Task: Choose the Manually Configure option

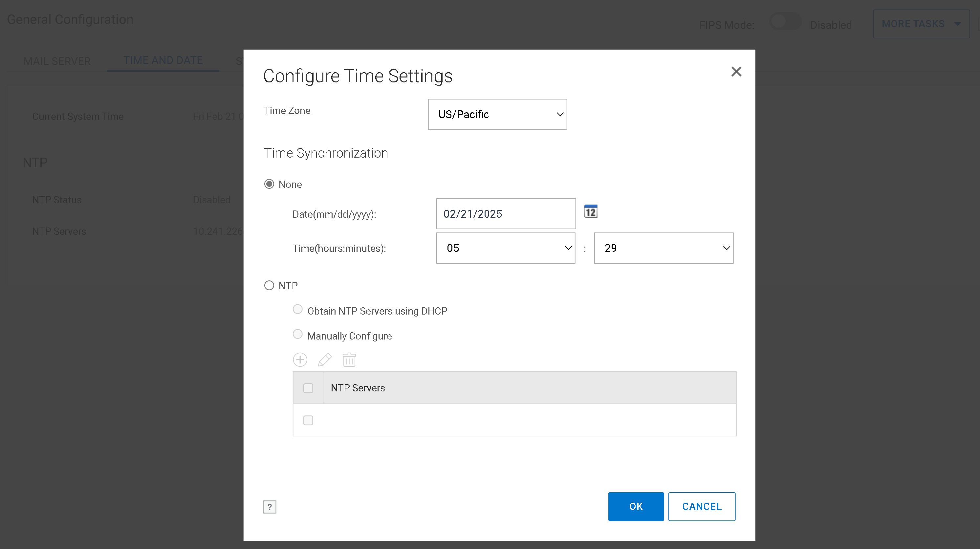Action: [297, 334]
